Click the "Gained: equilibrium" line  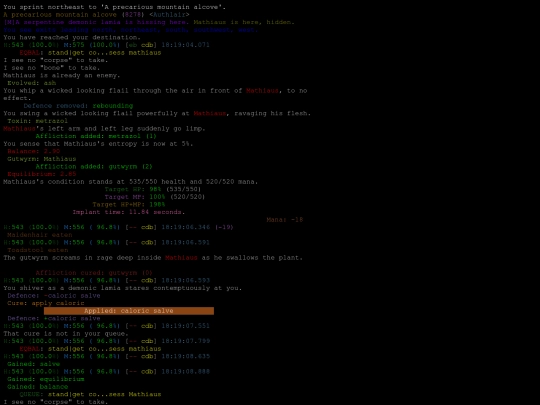point(46,378)
